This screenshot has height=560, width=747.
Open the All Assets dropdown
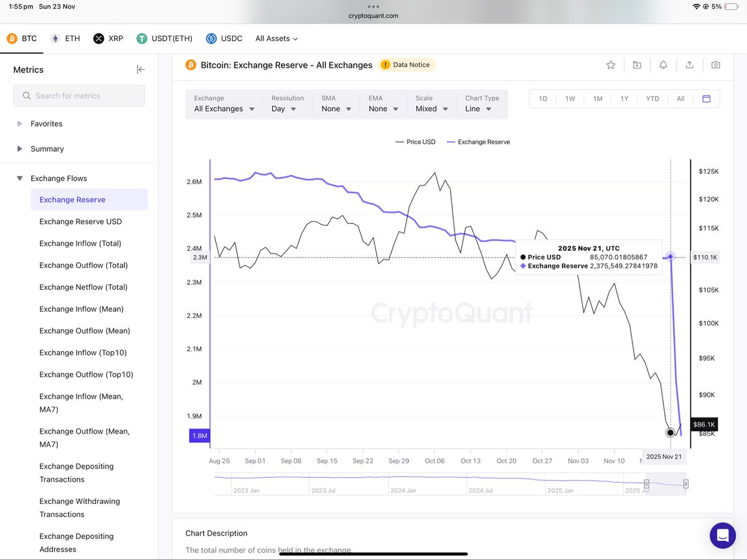click(x=276, y=39)
